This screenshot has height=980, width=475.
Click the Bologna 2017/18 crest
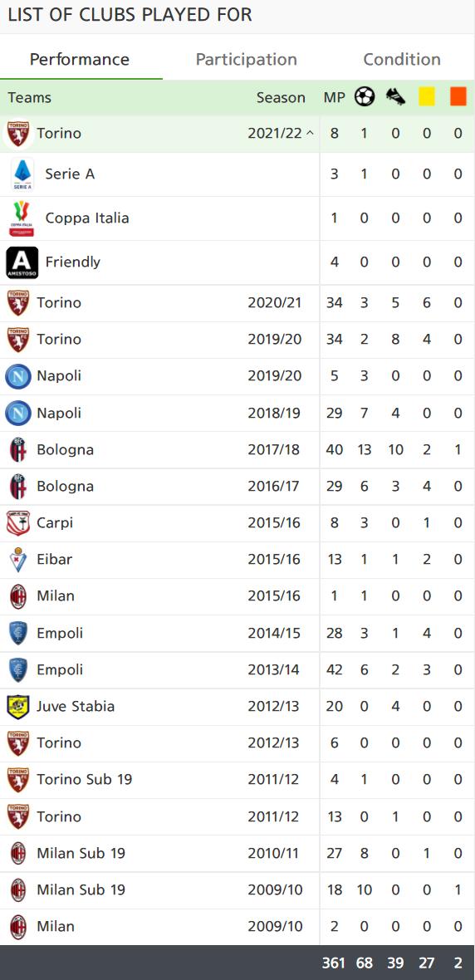click(x=18, y=450)
